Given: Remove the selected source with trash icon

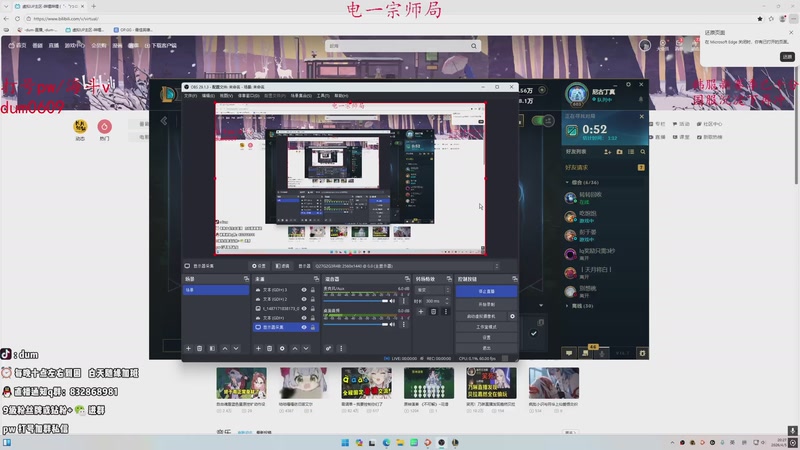Looking at the screenshot, I should click(x=270, y=348).
